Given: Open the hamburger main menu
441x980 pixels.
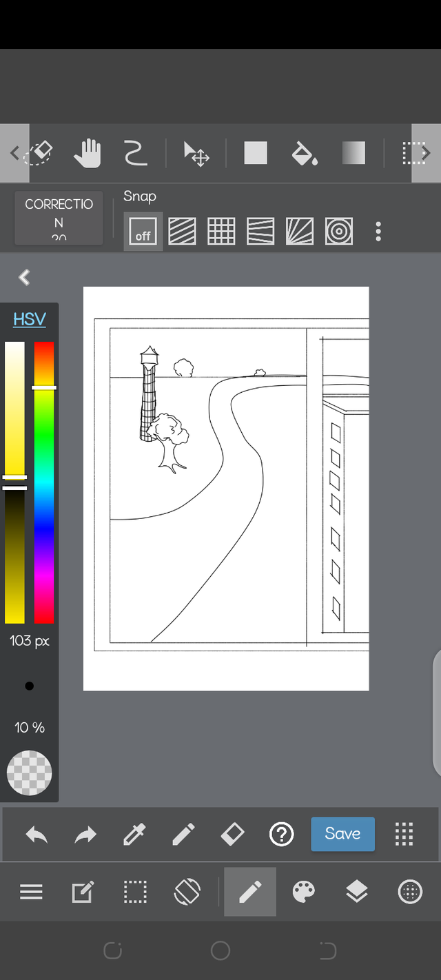Looking at the screenshot, I should point(31,892).
